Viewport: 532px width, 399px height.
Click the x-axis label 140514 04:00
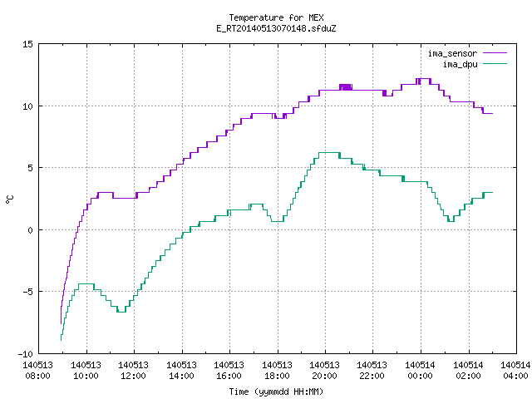tap(515, 370)
